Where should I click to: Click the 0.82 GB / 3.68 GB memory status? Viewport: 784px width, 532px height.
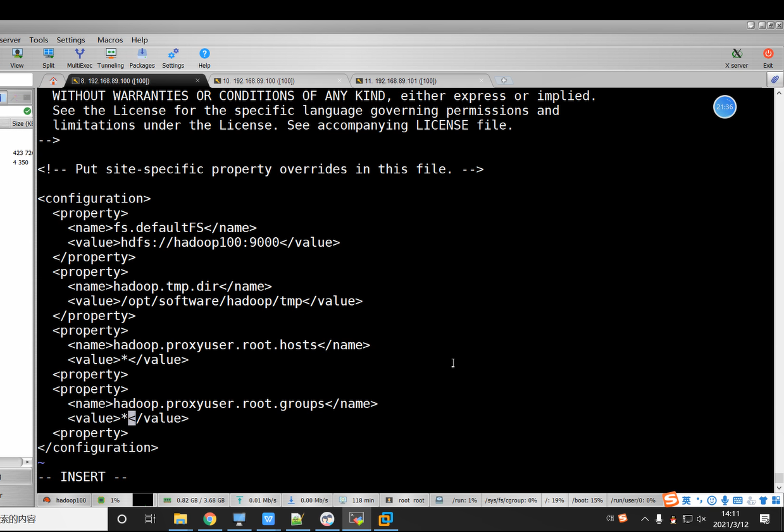click(194, 500)
